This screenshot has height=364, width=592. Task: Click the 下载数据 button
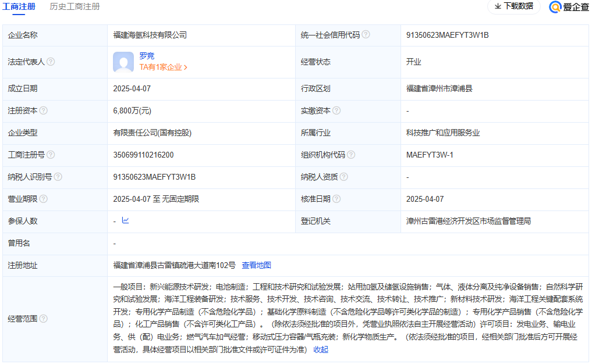513,6
